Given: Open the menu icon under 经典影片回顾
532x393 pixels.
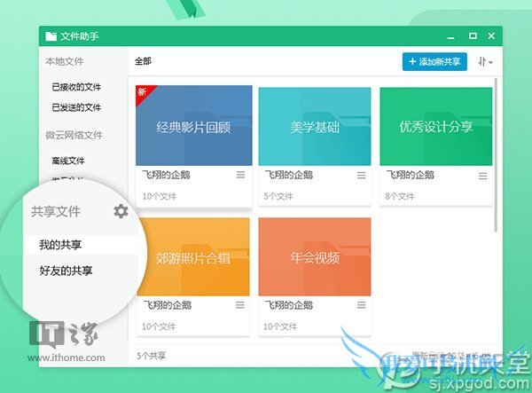Looking at the screenshot, I should coord(240,175).
